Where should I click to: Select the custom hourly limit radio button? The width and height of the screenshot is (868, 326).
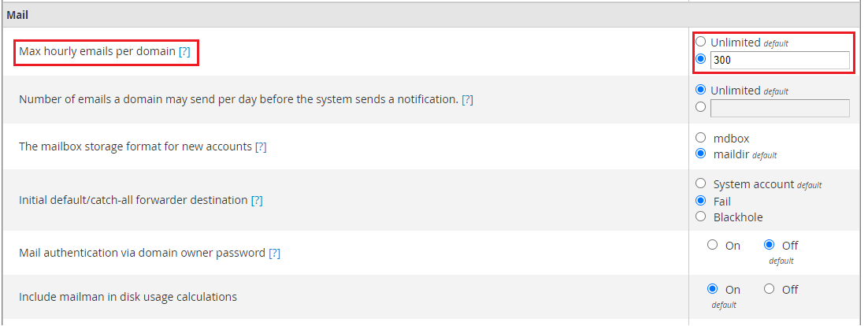click(701, 60)
